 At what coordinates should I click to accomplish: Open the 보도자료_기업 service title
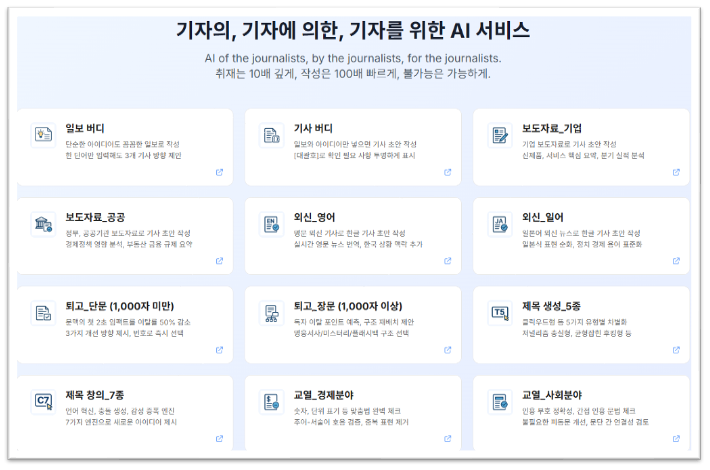[552, 129]
